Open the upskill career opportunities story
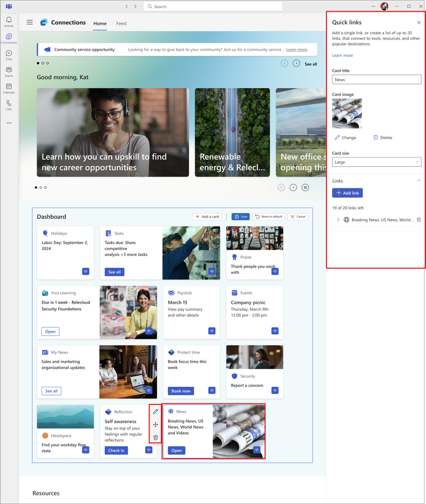This screenshot has width=426, height=504. [113, 132]
